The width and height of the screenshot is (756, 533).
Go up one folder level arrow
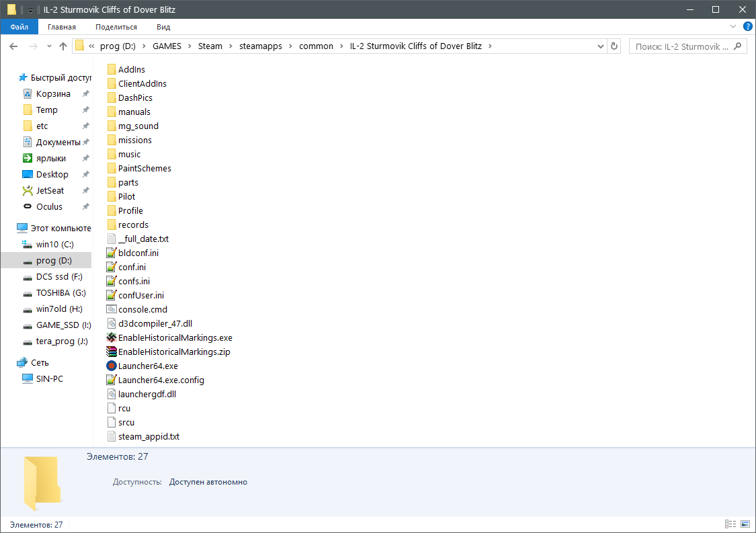coord(63,46)
